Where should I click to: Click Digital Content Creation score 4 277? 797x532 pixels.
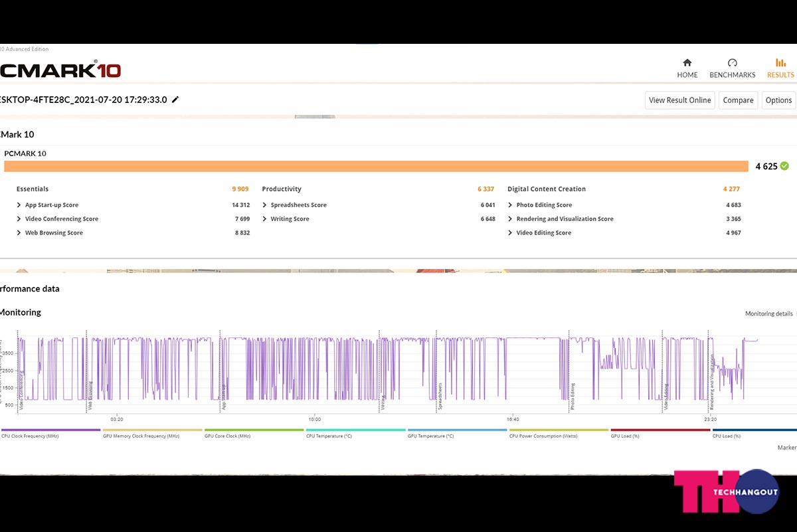731,189
